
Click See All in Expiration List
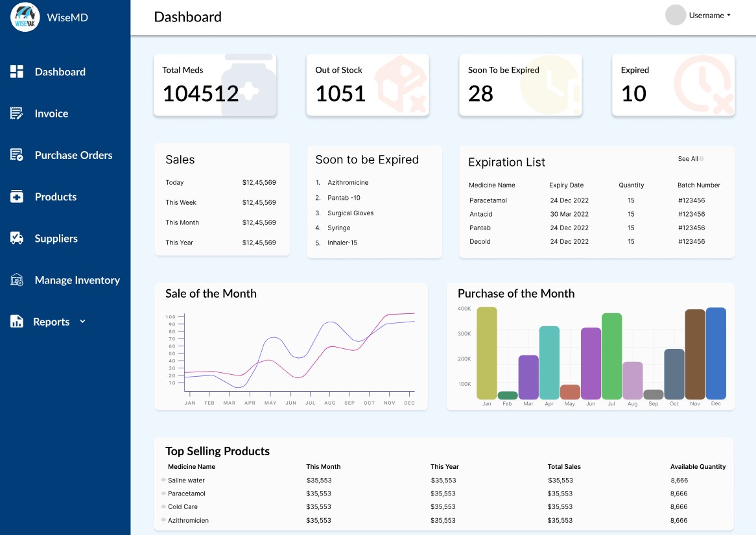click(x=689, y=159)
